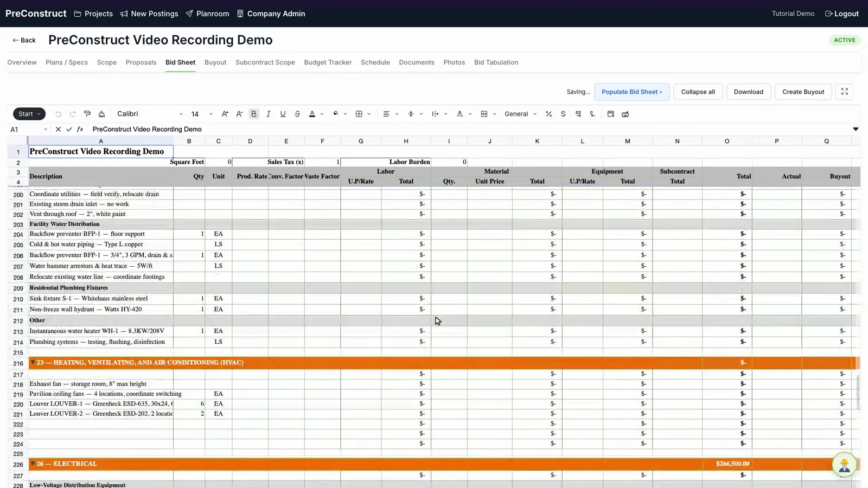Select the format painter tool
This screenshot has height=488, width=868.
click(x=87, y=114)
